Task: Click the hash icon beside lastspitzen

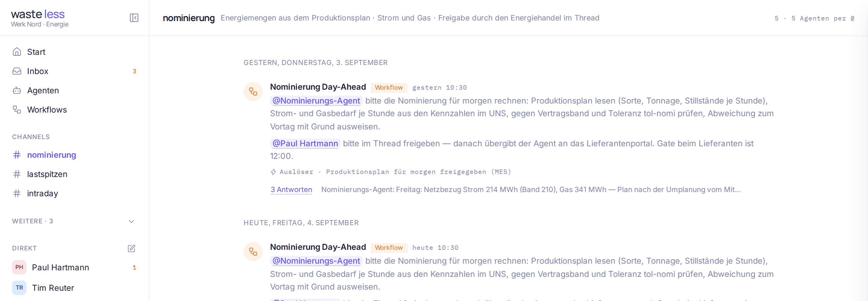Action: (x=17, y=174)
